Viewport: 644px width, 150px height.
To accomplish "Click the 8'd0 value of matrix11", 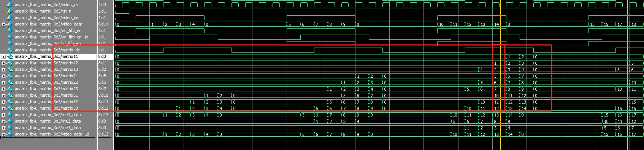I will 102,56.
